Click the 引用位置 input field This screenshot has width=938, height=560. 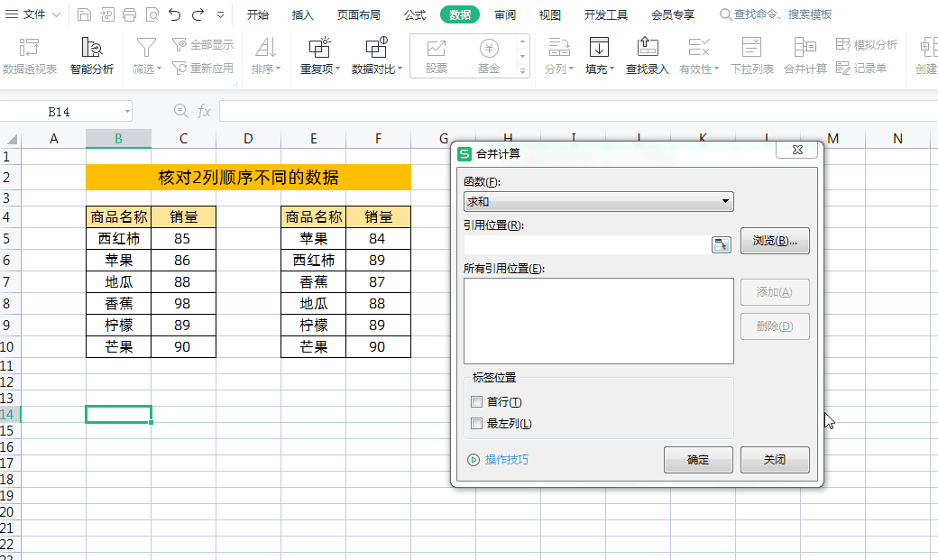click(x=587, y=244)
